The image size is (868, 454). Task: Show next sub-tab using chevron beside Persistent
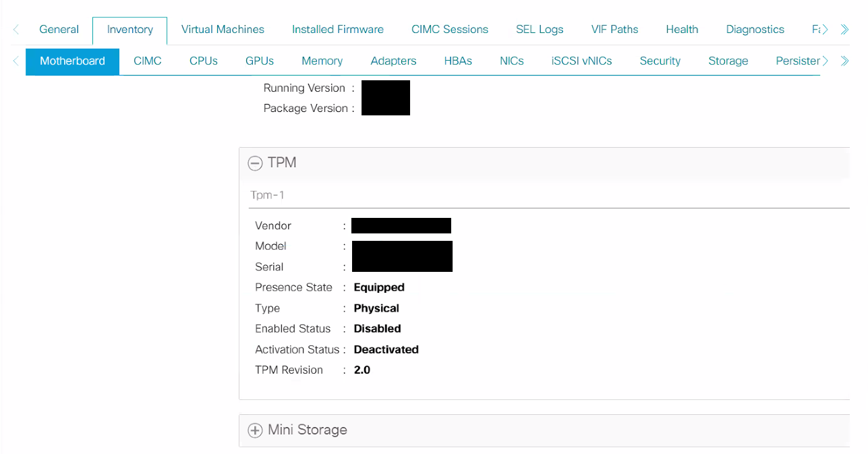(x=825, y=61)
